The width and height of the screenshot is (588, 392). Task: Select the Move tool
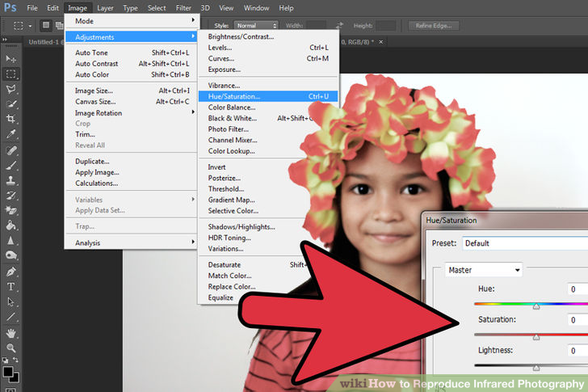point(10,59)
